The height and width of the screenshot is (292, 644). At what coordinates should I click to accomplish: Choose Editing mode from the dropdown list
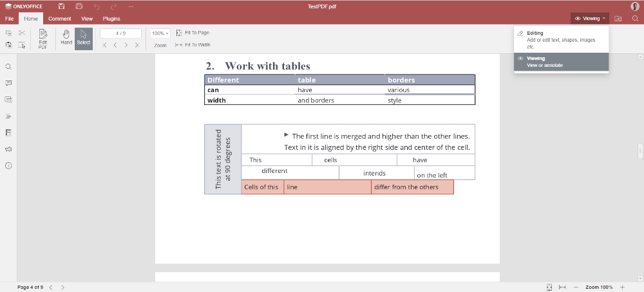click(561, 39)
